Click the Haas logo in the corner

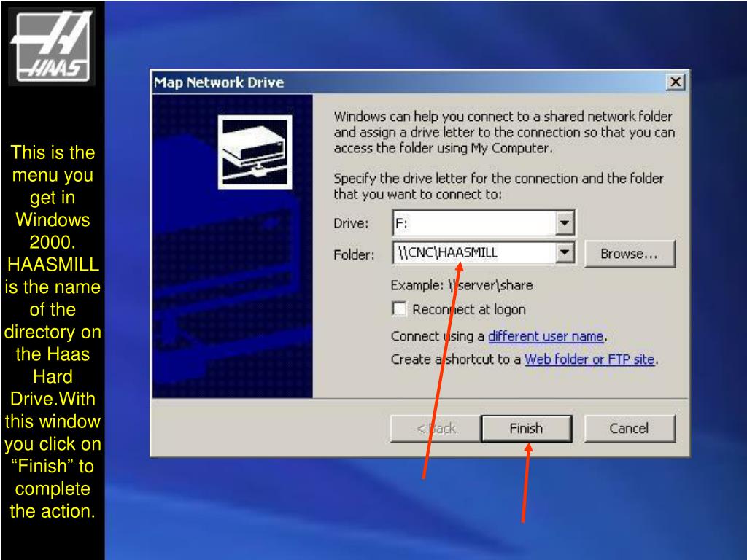pos(52,46)
